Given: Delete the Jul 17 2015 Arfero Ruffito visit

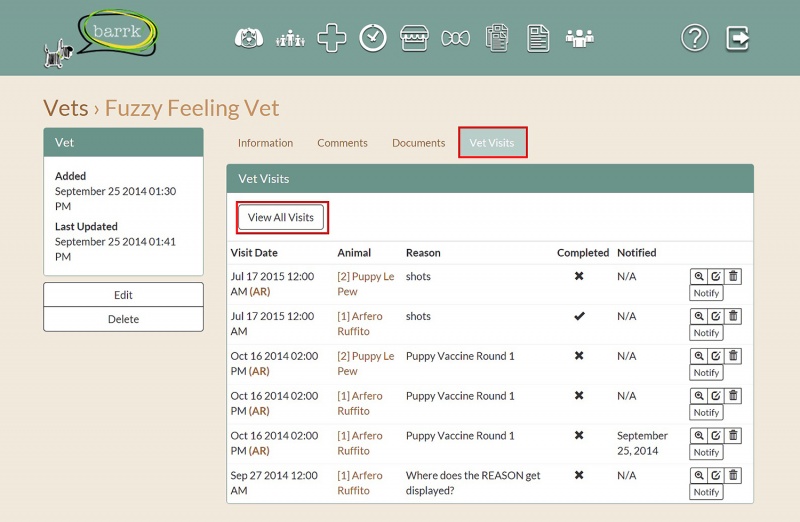Looking at the screenshot, I should point(733,316).
